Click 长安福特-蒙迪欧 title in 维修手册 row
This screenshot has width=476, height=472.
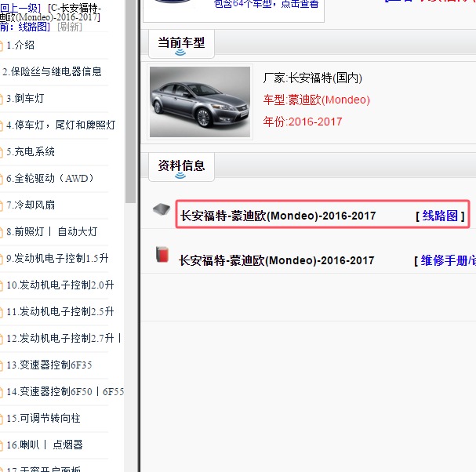coord(277,260)
